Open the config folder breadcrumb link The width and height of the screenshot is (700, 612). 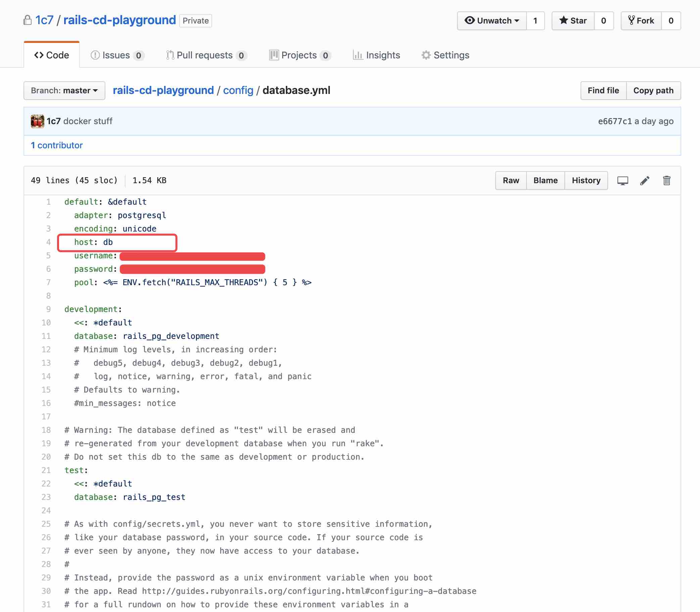238,91
